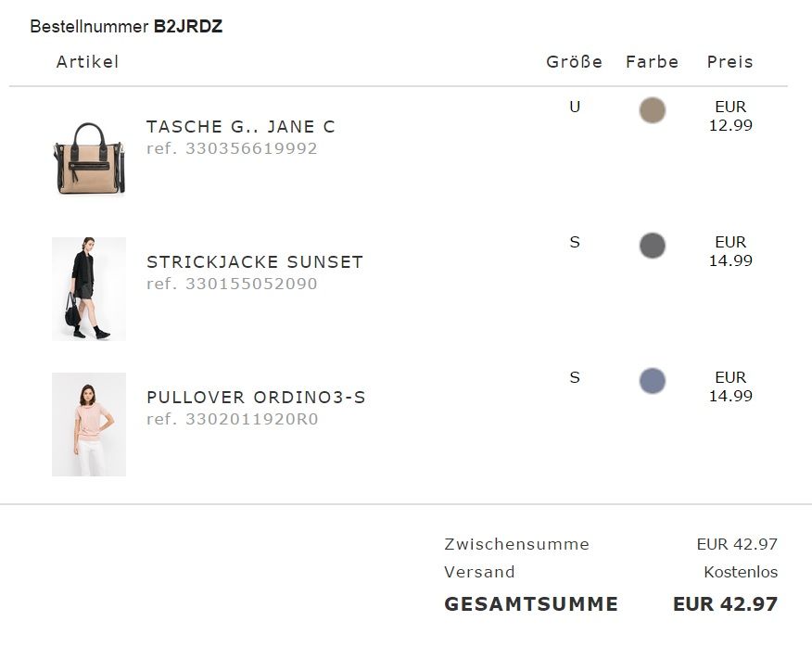The height and width of the screenshot is (659, 812).
Task: Select reference number 330155052090
Action: coord(232,284)
